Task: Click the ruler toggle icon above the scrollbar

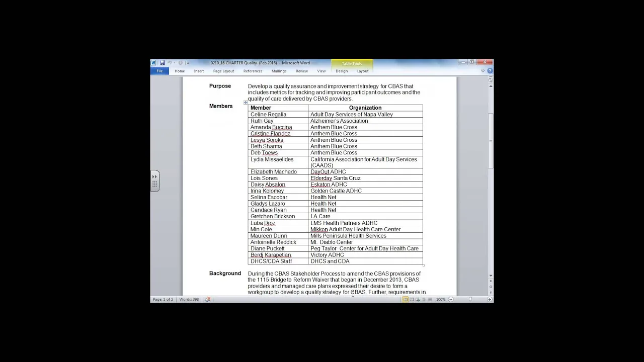Action: coord(491,80)
